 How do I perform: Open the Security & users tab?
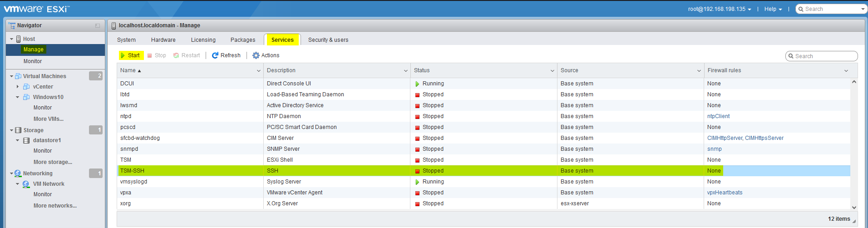[x=328, y=40]
